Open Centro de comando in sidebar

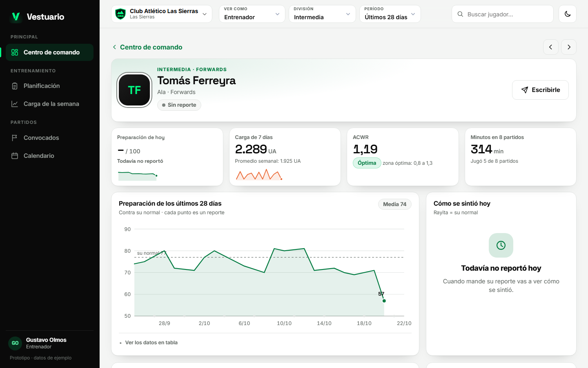[x=49, y=52]
